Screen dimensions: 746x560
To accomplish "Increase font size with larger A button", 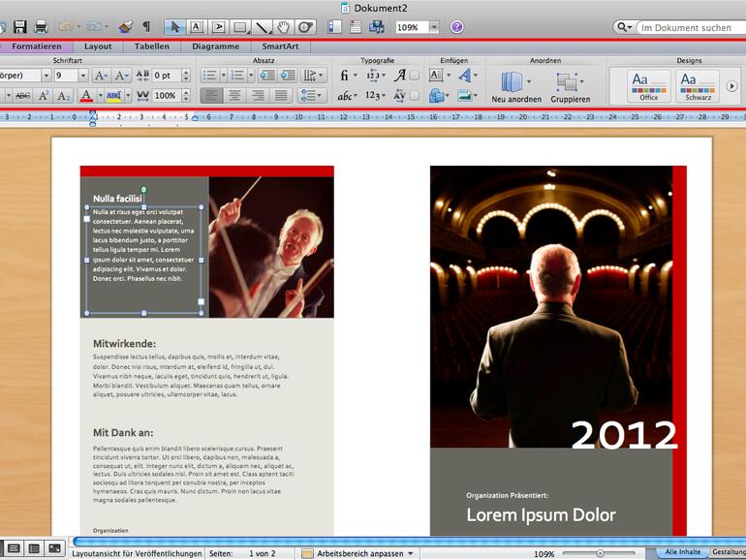I will tap(102, 76).
